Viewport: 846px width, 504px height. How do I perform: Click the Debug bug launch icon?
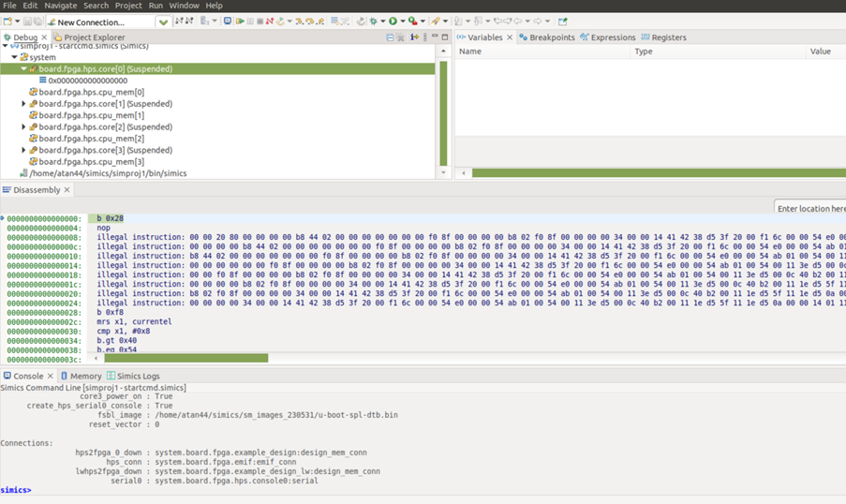(x=374, y=21)
